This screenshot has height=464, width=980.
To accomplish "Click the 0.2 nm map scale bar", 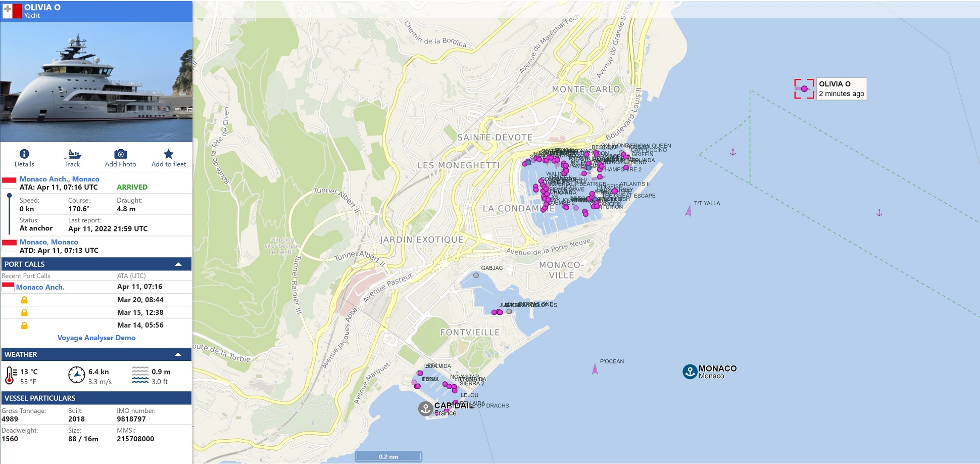I will point(388,456).
